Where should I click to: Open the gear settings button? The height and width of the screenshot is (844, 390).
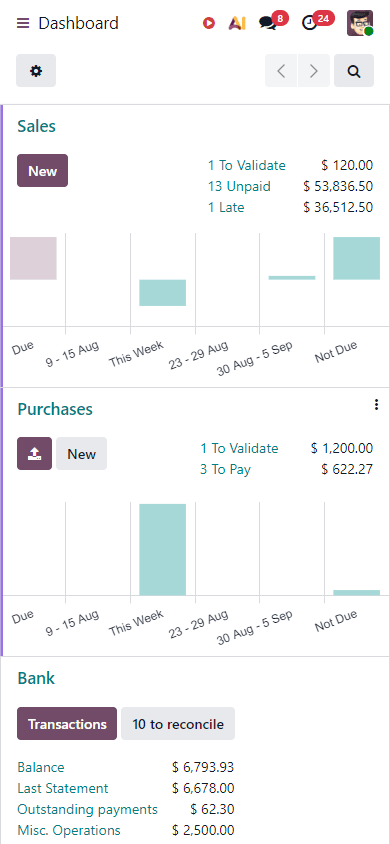tap(36, 71)
